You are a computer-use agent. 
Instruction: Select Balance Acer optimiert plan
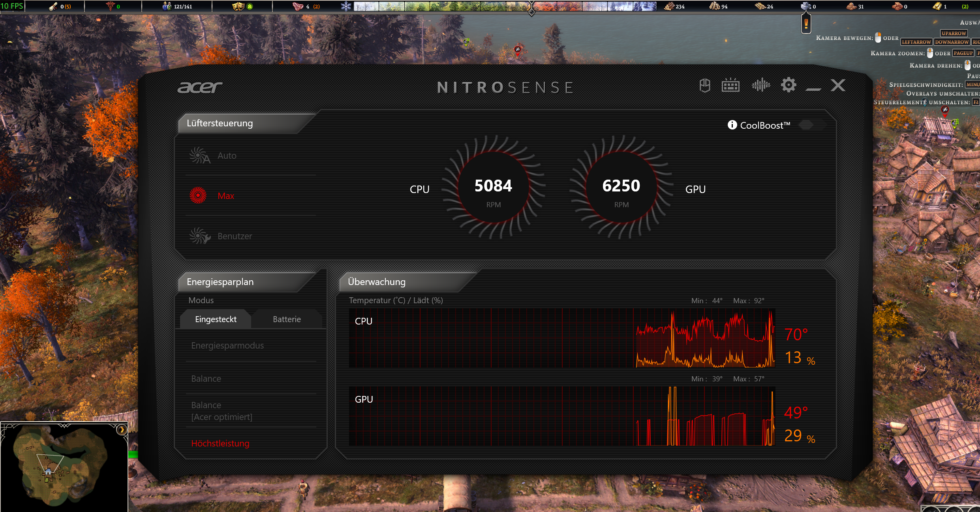point(222,411)
